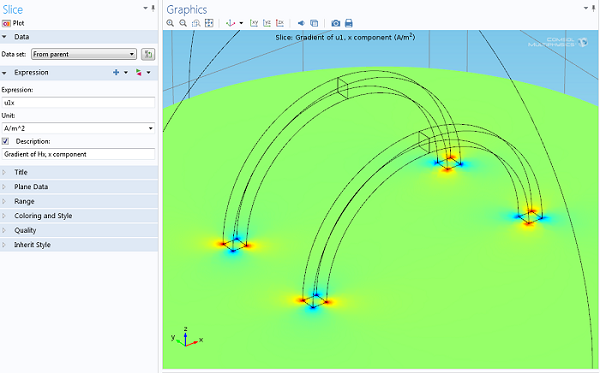Zoom in on the Graphics view

(x=170, y=23)
